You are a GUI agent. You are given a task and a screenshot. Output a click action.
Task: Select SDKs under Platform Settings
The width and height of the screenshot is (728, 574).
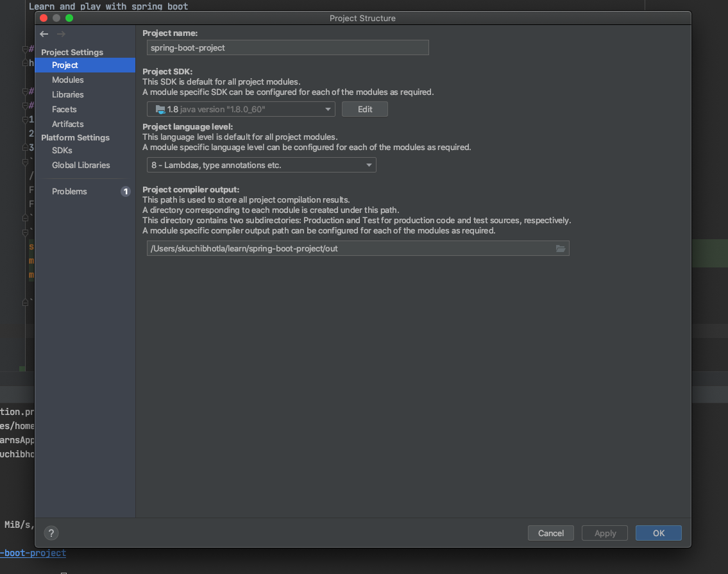(62, 150)
